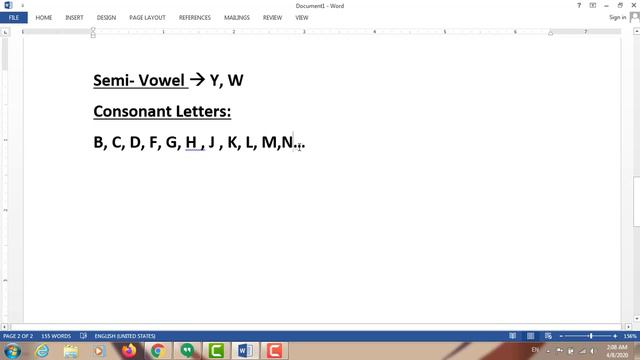Show hidden system tray icons
This screenshot has height=360, width=640.
548,351
